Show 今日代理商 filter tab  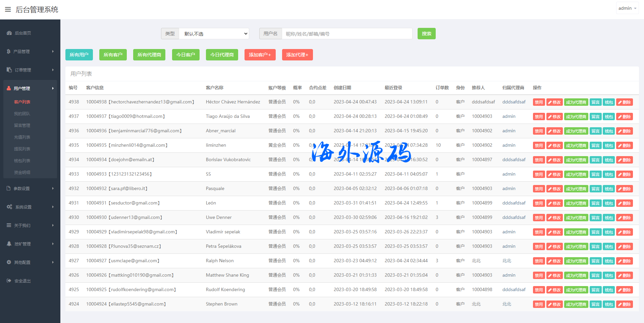click(222, 55)
